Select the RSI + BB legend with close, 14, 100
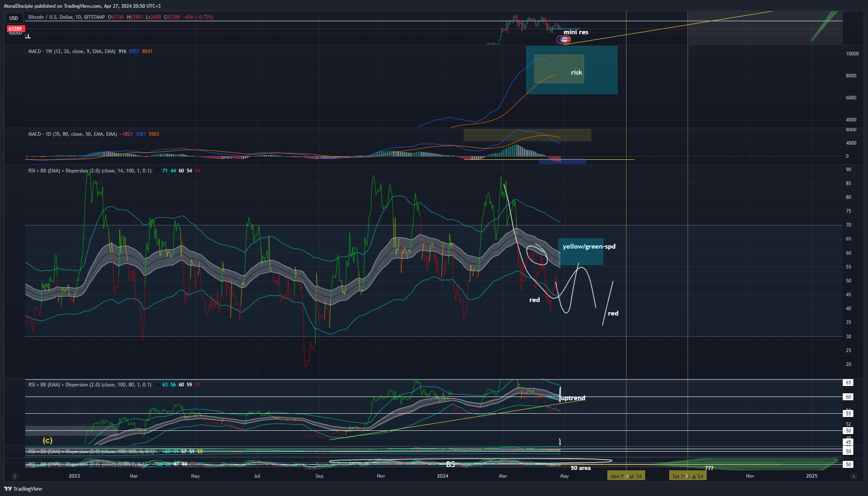The width and height of the screenshot is (868, 496). [x=90, y=171]
